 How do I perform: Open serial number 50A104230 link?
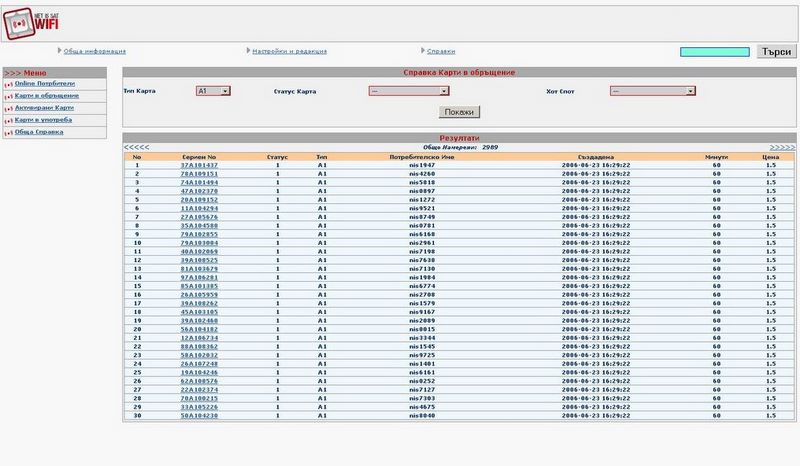(199, 416)
